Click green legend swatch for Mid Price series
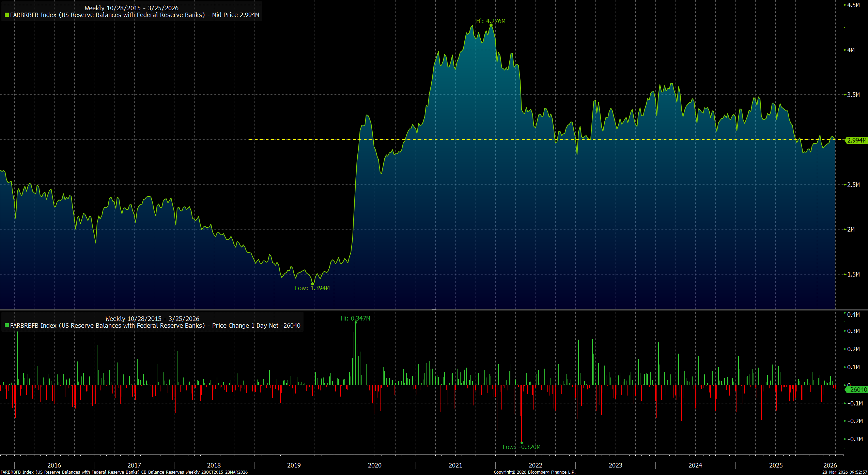This screenshot has height=475, width=868. [x=7, y=15]
